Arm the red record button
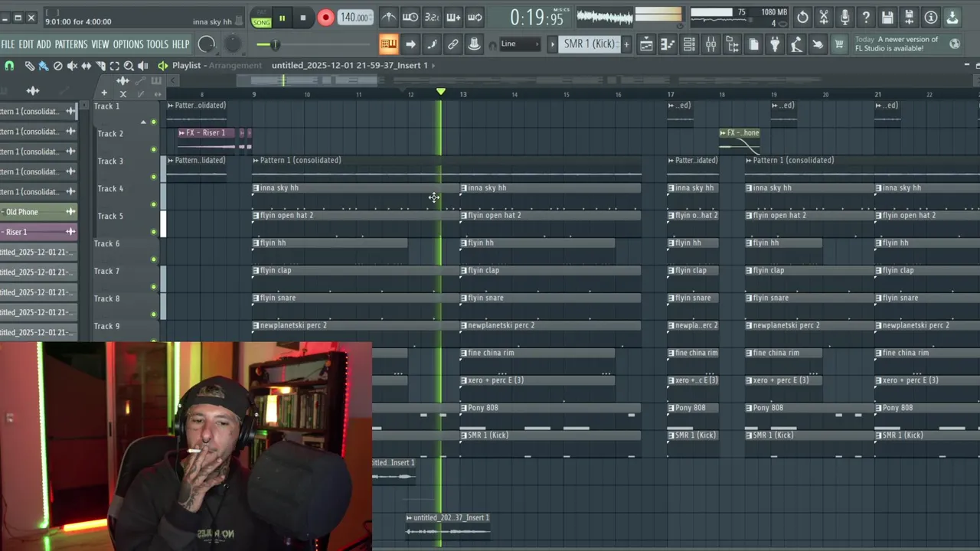The width and height of the screenshot is (980, 551). [x=325, y=18]
